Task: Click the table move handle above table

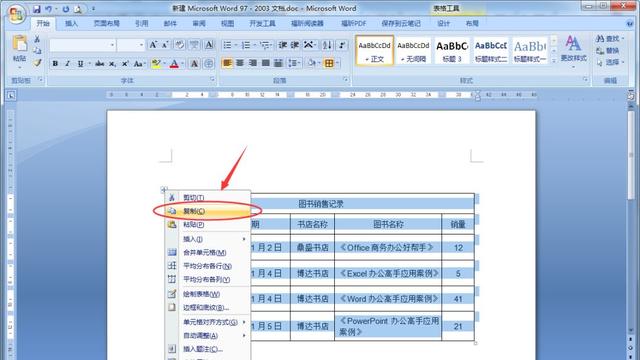Action: [164, 189]
